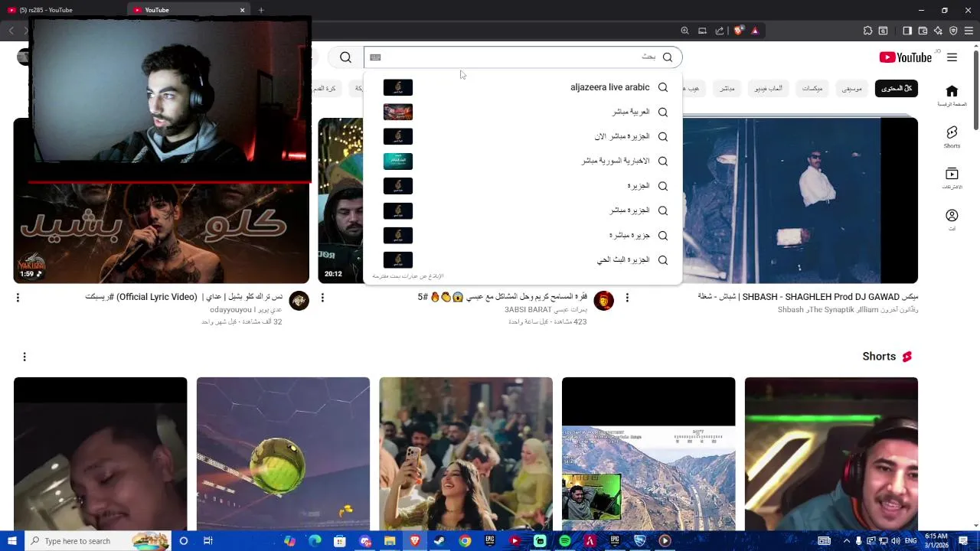Click the share page icon in address bar
The width and height of the screenshot is (980, 551).
click(x=720, y=31)
